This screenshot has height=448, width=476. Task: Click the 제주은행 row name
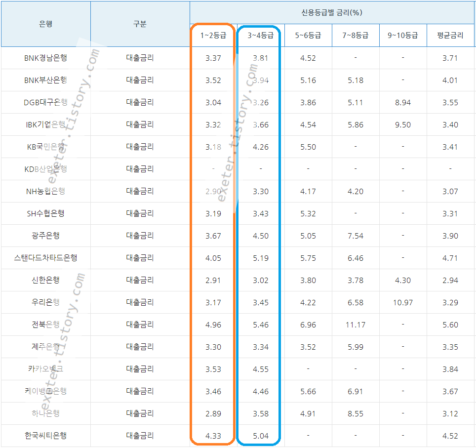tap(45, 347)
